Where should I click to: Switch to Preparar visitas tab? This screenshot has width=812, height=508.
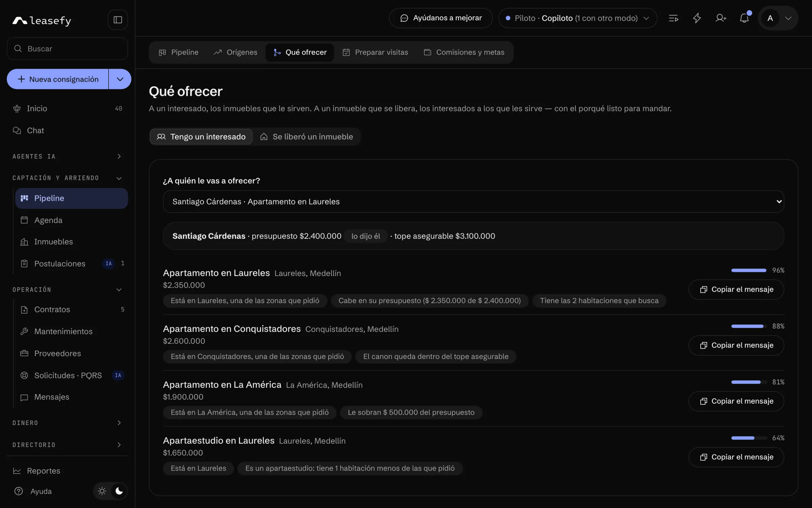375,52
